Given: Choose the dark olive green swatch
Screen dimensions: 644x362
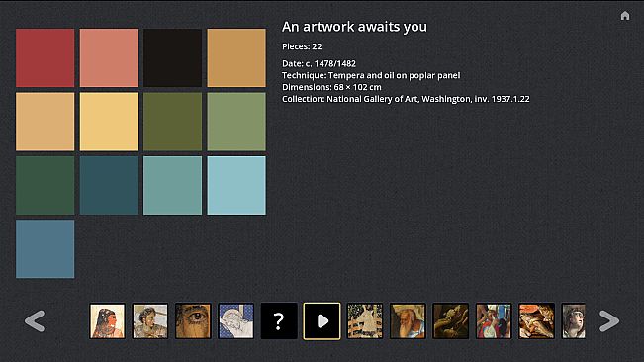Looking at the screenshot, I should 172,122.
